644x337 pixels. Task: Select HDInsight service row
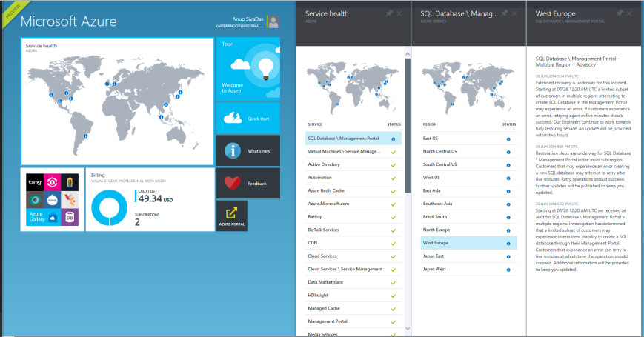[353, 295]
